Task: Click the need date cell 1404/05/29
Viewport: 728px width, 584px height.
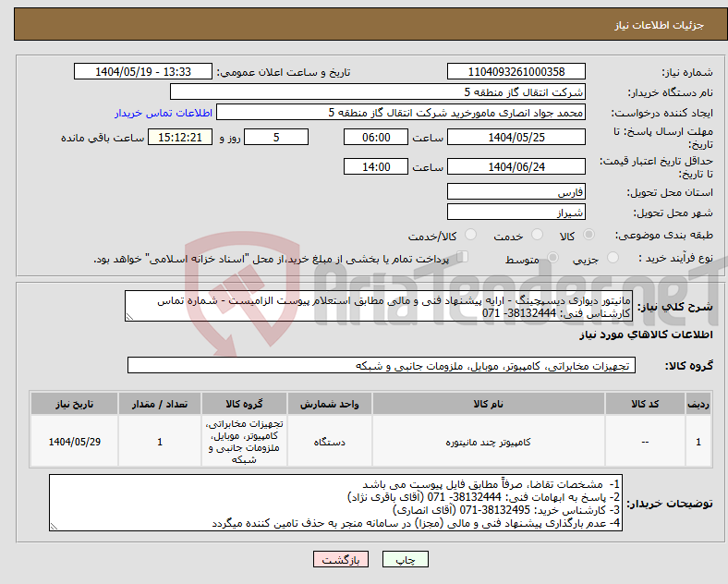Action: pos(74,442)
